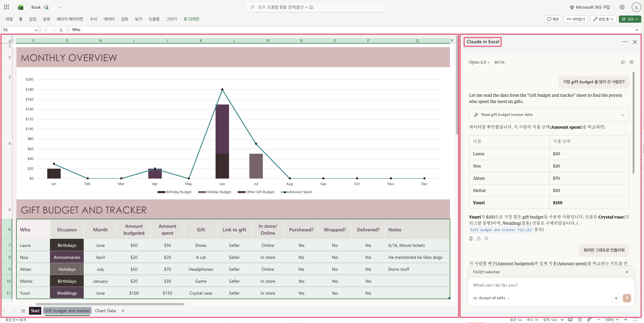Screen dimensions: 644x323
Task: Click the zoom in plus on zoom slider
Action: click(625, 320)
